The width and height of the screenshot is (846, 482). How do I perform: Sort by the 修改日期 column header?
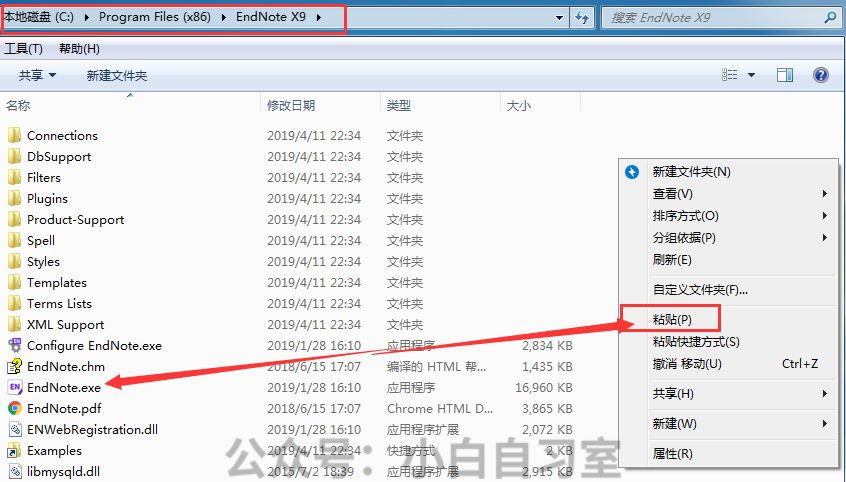291,105
